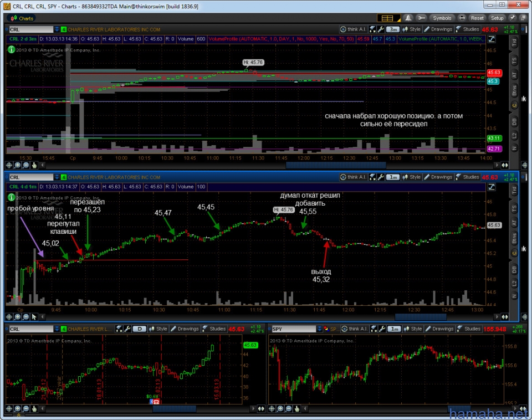Switch to the Charts tab

[22, 18]
